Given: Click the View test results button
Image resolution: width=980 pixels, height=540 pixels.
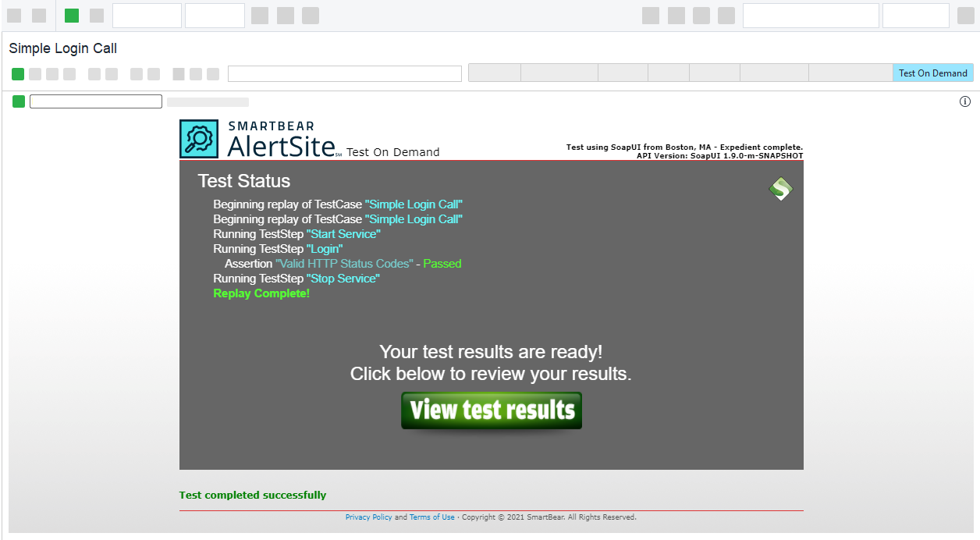Looking at the screenshot, I should [492, 410].
